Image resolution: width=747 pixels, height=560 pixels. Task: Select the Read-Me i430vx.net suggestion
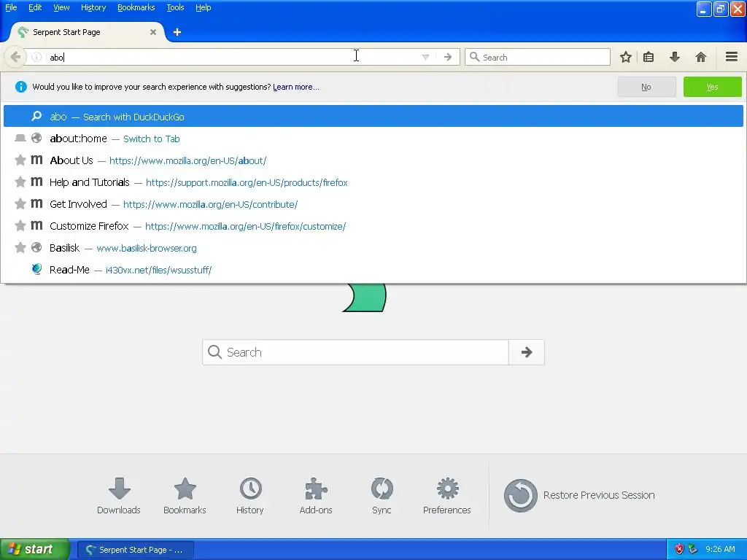click(373, 270)
